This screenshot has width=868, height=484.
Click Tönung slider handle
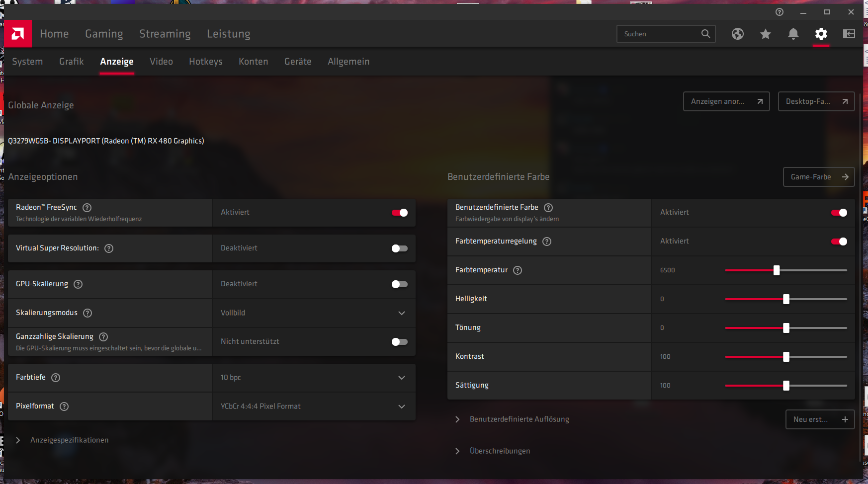[786, 328]
